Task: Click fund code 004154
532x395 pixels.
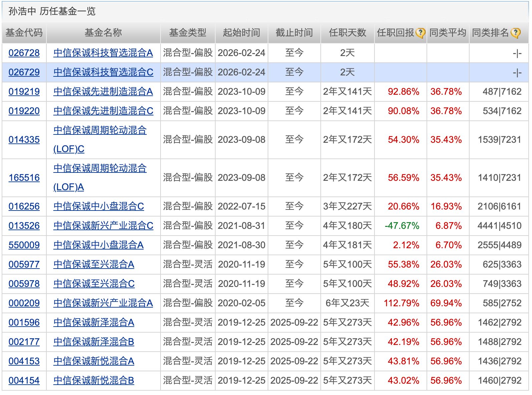Action: [x=24, y=381]
